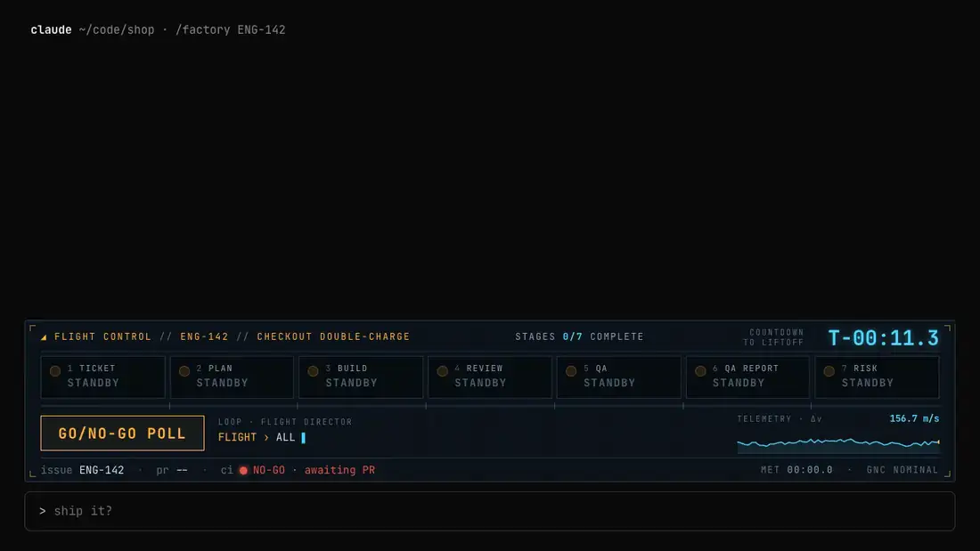Image resolution: width=980 pixels, height=551 pixels.
Task: Click the GNC NOMINAL status
Action: click(902, 470)
